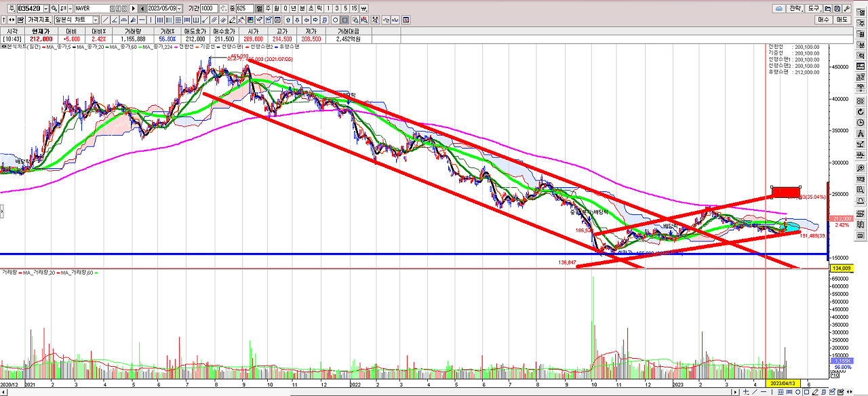
Task: Open chart settings via the wrench icon
Action: click(x=846, y=8)
